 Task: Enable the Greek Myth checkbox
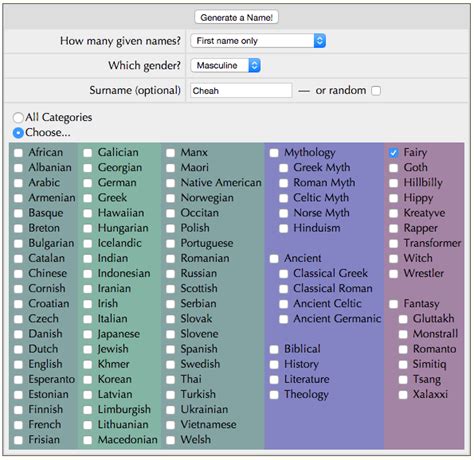point(284,168)
